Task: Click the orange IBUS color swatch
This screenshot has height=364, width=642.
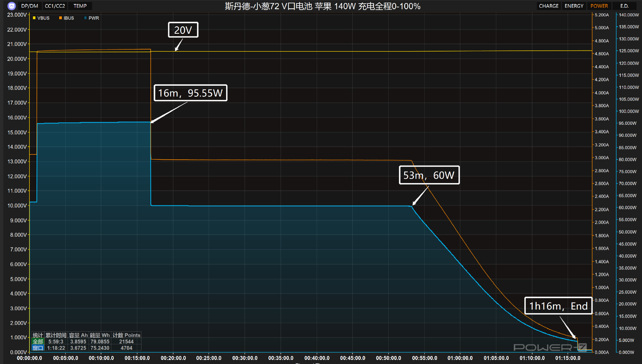Action: [61, 18]
